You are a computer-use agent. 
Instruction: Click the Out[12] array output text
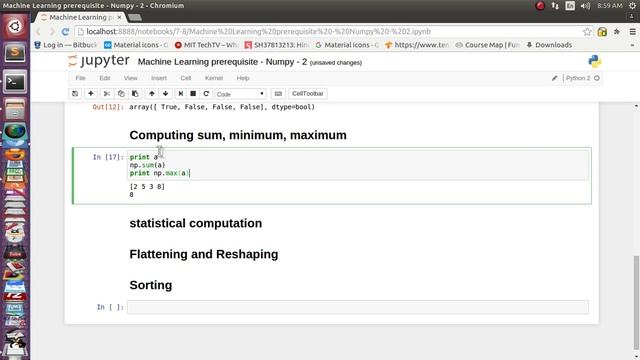[x=222, y=107]
